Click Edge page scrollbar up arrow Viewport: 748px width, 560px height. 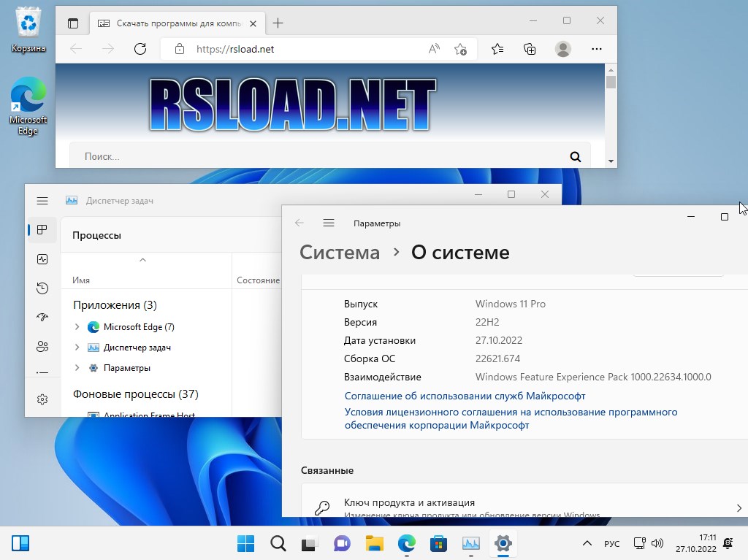(611, 69)
